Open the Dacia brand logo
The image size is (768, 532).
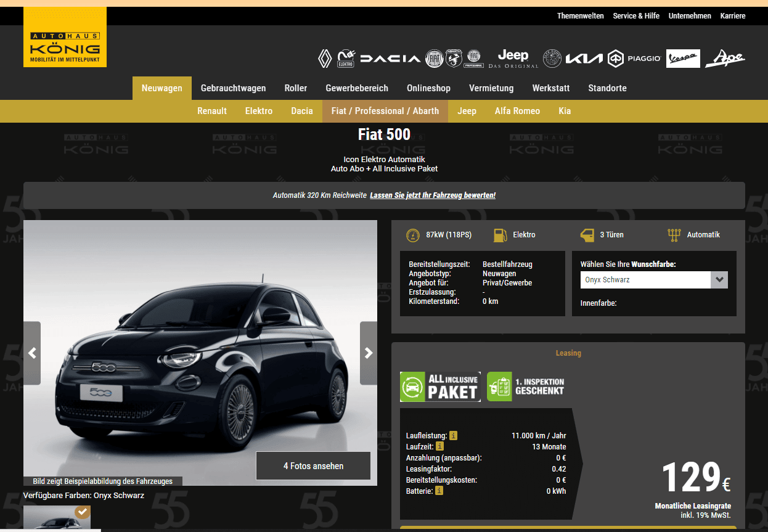[x=390, y=59]
